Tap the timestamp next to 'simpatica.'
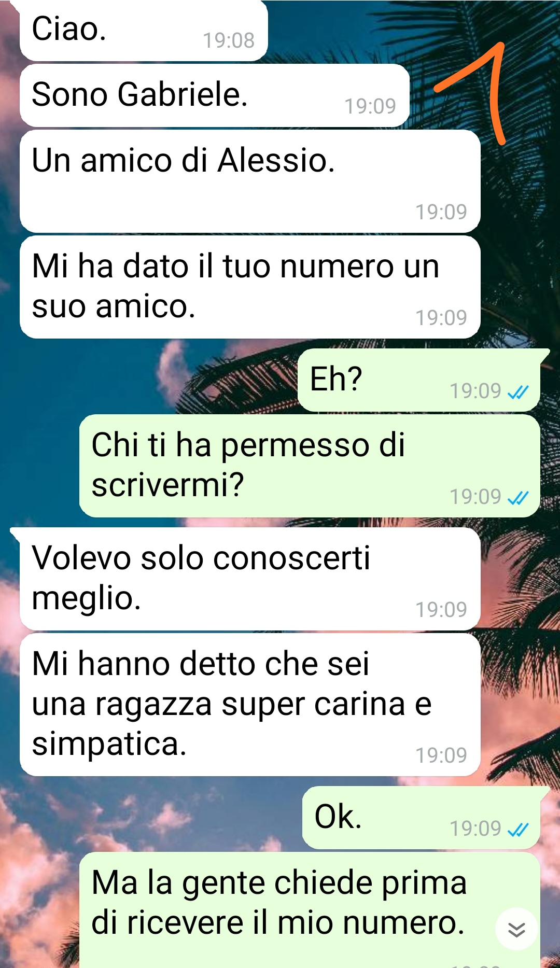The height and width of the screenshot is (968, 560). [441, 755]
